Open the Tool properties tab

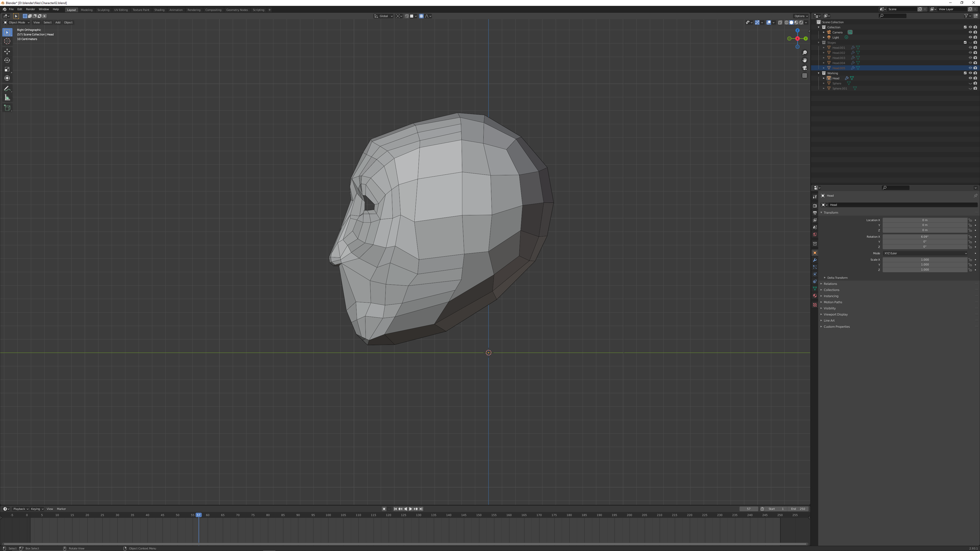coord(815,197)
